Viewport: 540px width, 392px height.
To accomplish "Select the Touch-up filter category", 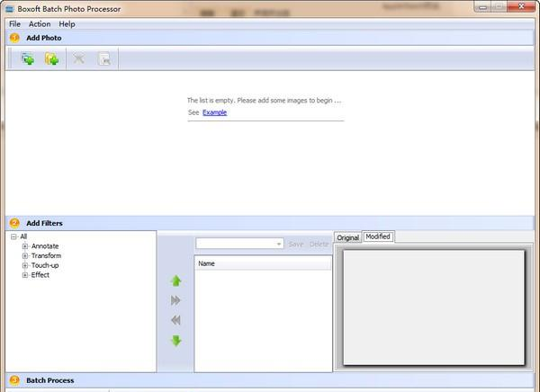I will coord(45,265).
